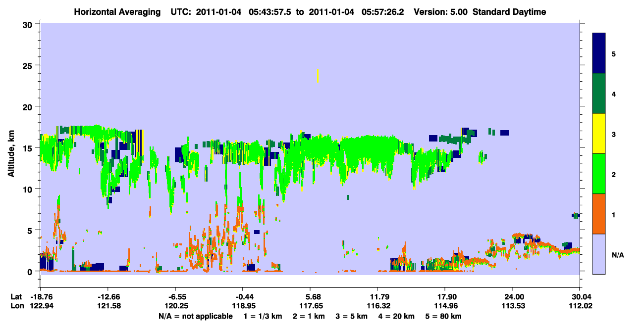Click longitude value 114.96
The width and height of the screenshot is (644, 330).
(445, 306)
